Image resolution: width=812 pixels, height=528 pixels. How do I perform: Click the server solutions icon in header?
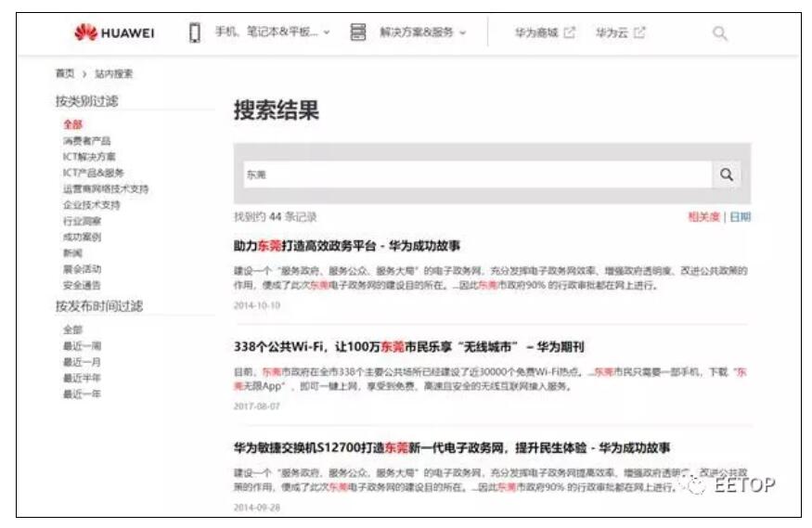pos(358,32)
